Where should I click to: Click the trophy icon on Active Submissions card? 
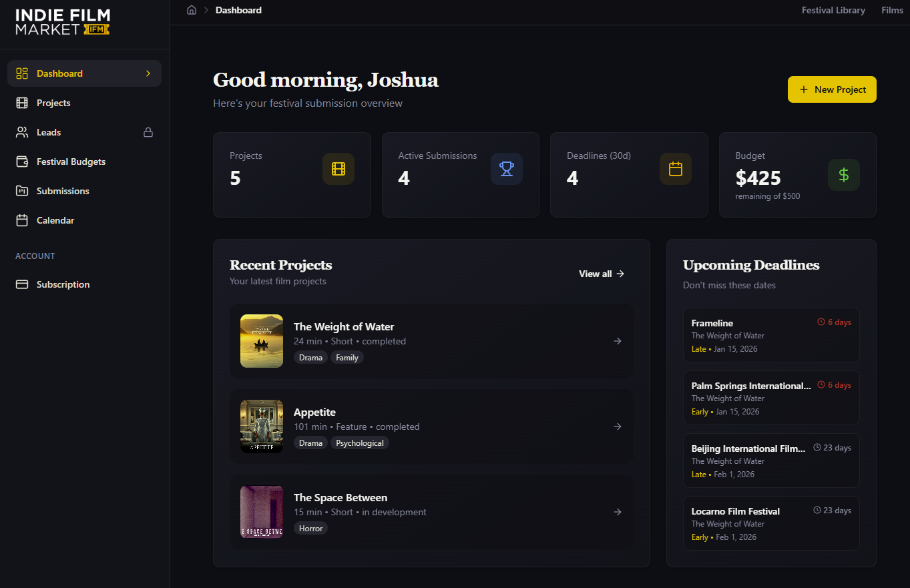(x=507, y=169)
